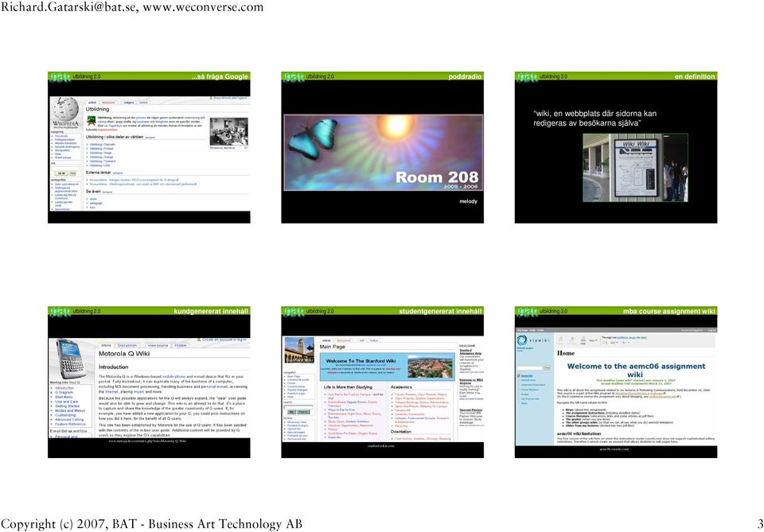Click the "studentgenererat innehåll" slide title
This screenshot has width=764, height=532.
click(x=440, y=311)
